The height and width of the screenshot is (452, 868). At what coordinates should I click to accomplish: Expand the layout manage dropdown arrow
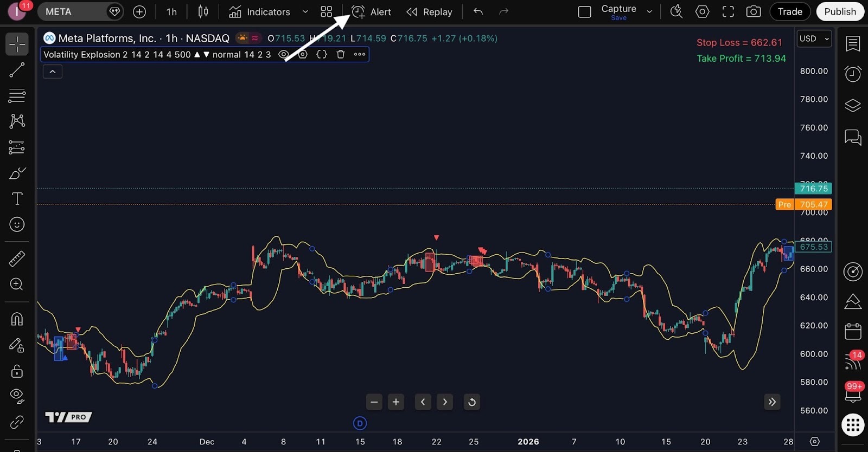[649, 11]
